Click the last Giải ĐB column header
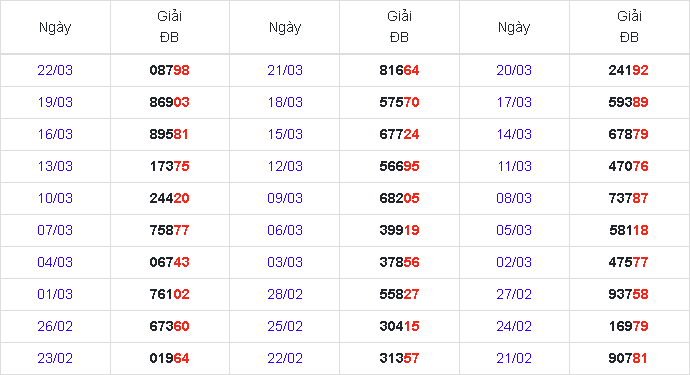Image resolution: width=690 pixels, height=375 pixels. (629, 27)
